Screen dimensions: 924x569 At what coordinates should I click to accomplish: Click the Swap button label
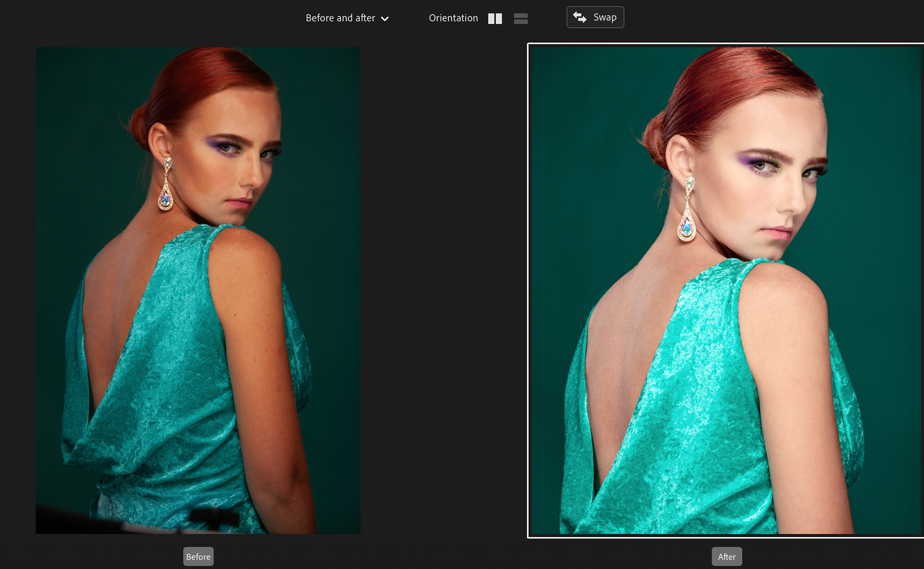604,17
